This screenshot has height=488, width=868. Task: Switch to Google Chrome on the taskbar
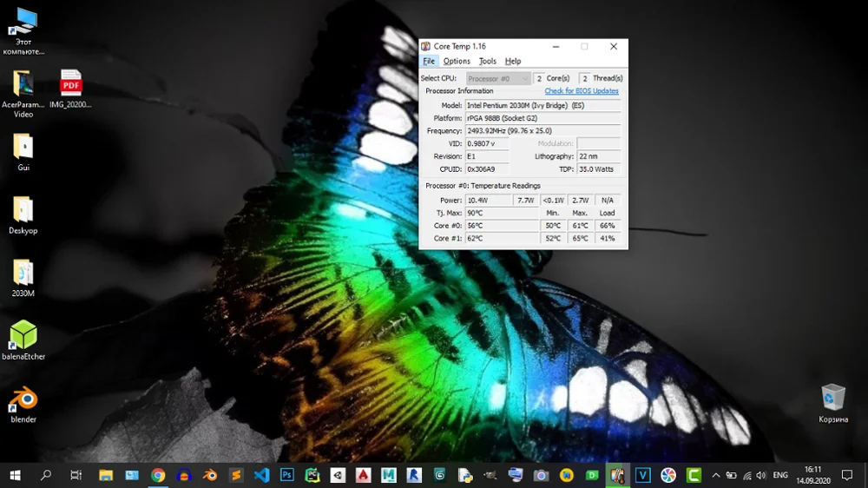(158, 475)
